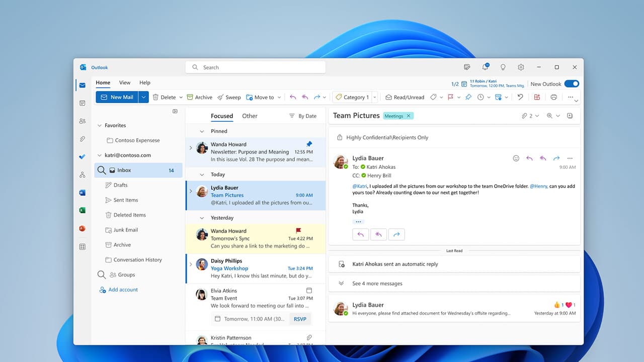
Task: Open the notes pen icon in the title bar
Action: coord(467,67)
